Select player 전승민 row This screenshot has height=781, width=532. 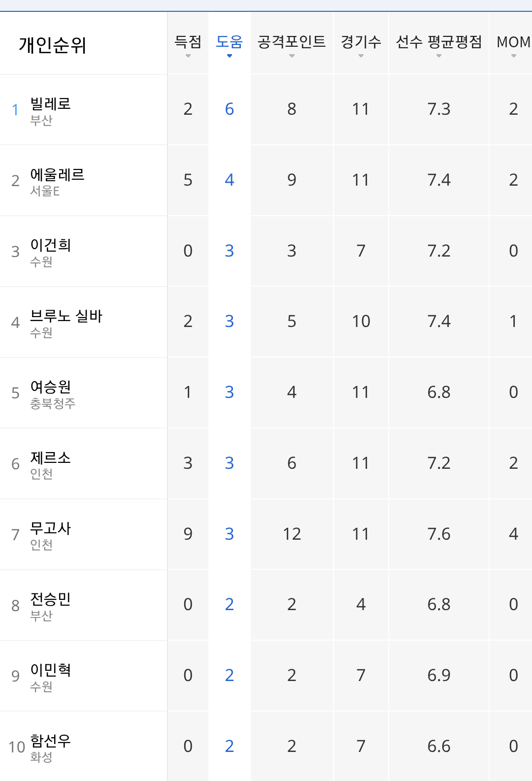pyautogui.click(x=50, y=599)
